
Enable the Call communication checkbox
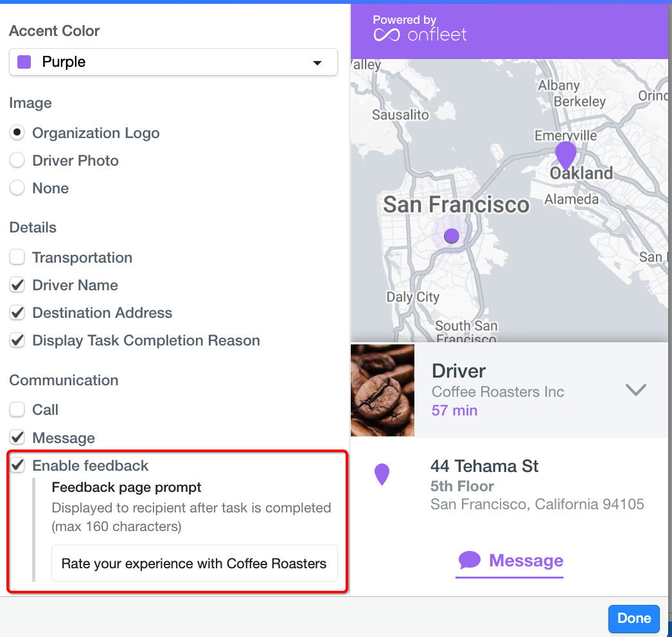pos(17,410)
